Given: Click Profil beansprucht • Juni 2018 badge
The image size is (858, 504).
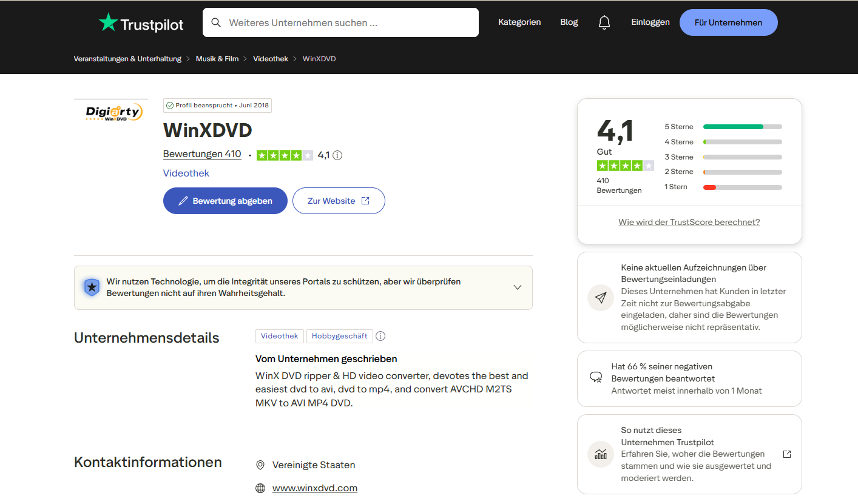Looking at the screenshot, I should [217, 106].
